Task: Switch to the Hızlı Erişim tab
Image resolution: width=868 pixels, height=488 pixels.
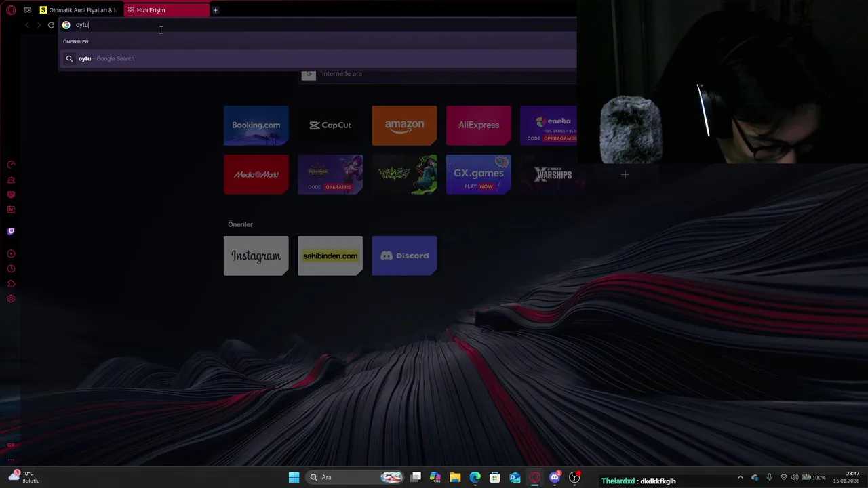Action: [x=167, y=10]
